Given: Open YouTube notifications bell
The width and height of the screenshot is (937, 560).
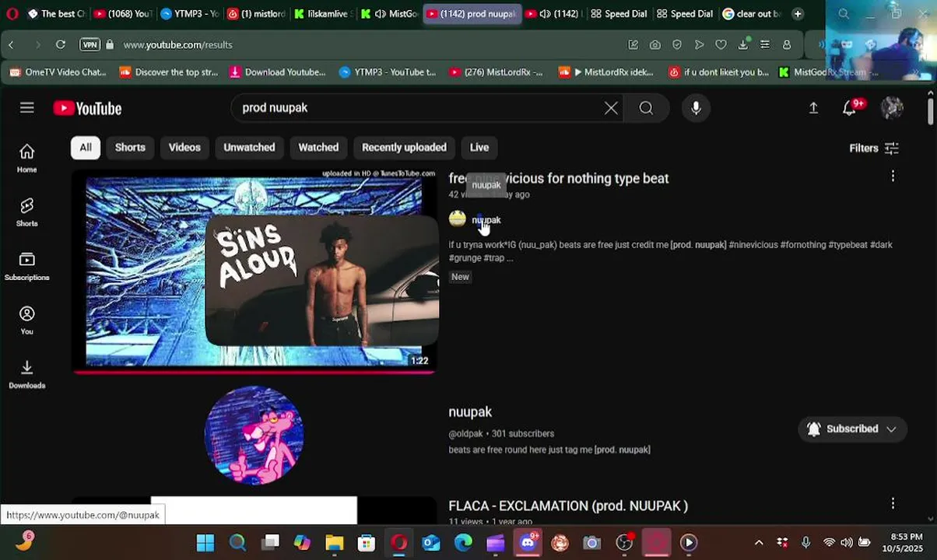Looking at the screenshot, I should point(850,107).
